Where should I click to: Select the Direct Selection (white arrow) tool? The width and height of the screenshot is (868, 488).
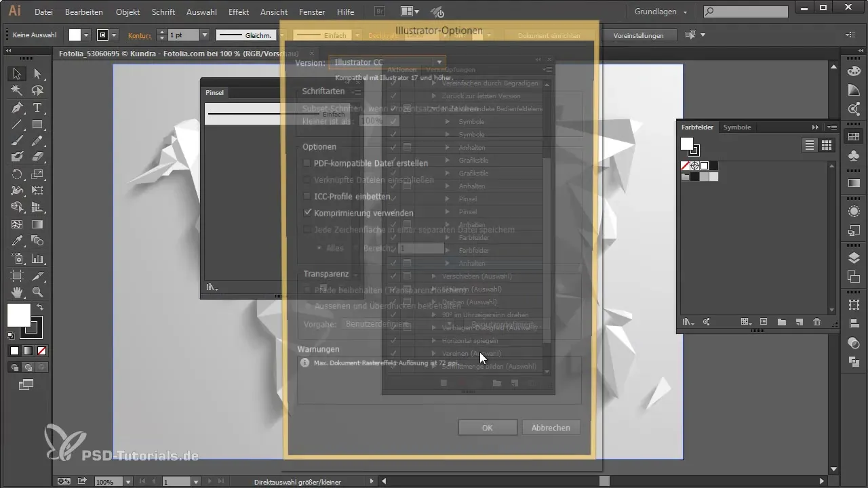(x=37, y=74)
